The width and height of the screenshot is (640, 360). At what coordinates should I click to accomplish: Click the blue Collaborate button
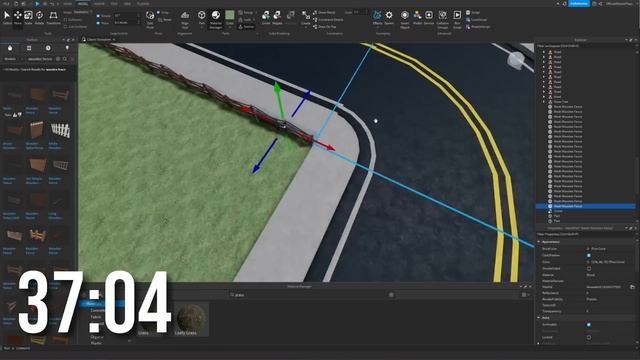[x=579, y=4]
